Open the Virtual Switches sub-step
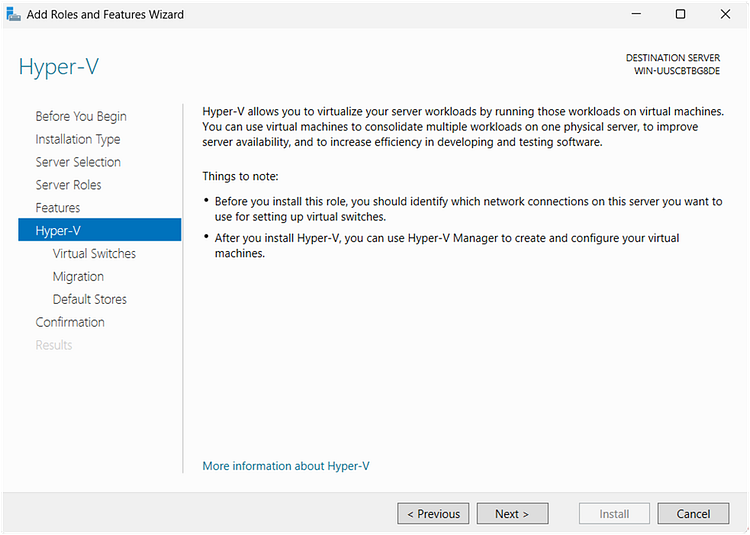Viewport: 750px width, 535px height. 94,253
